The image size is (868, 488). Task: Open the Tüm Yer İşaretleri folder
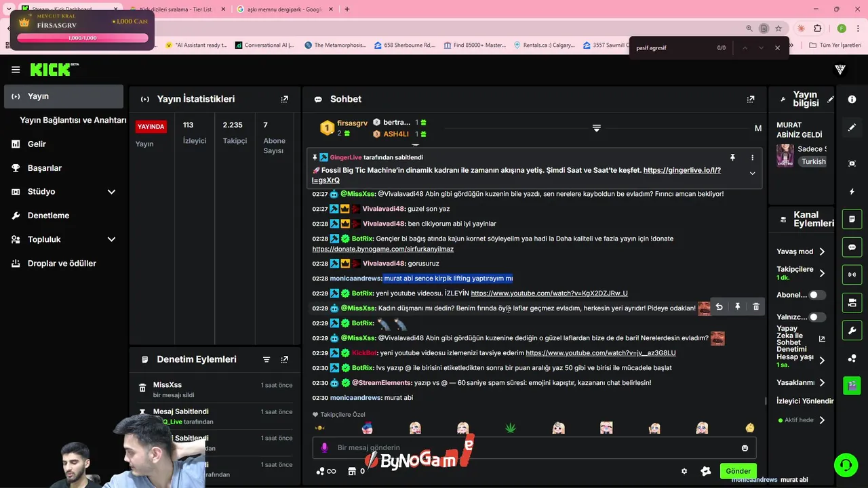point(835,45)
